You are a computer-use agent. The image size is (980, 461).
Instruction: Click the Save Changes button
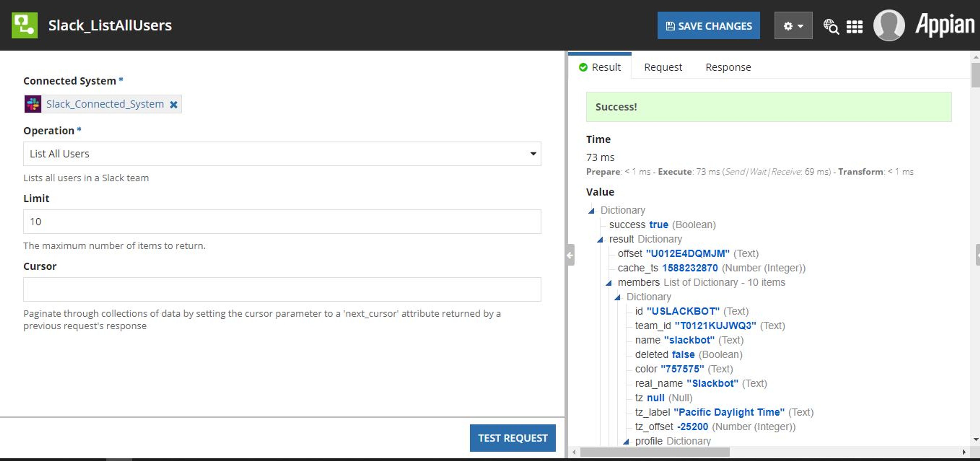(708, 26)
